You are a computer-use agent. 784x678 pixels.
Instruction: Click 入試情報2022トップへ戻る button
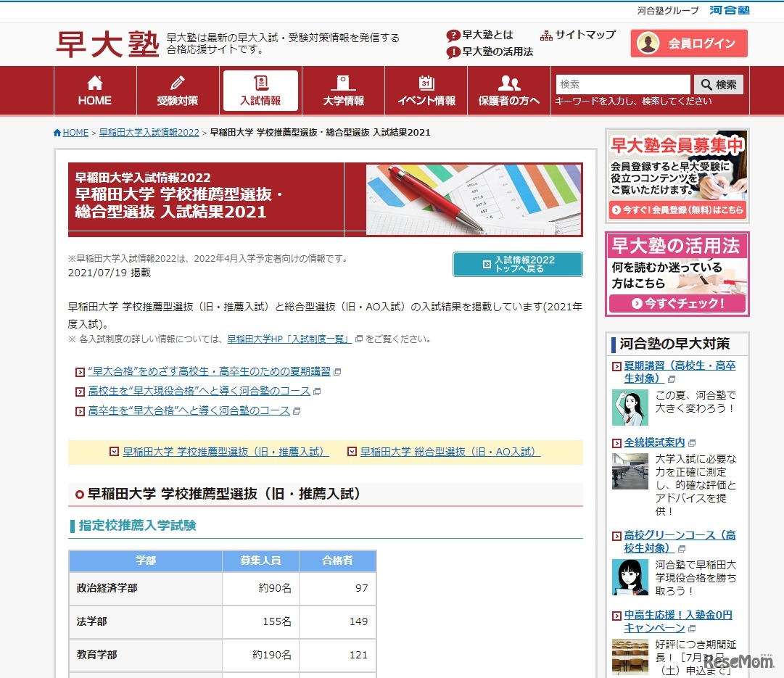tap(517, 264)
